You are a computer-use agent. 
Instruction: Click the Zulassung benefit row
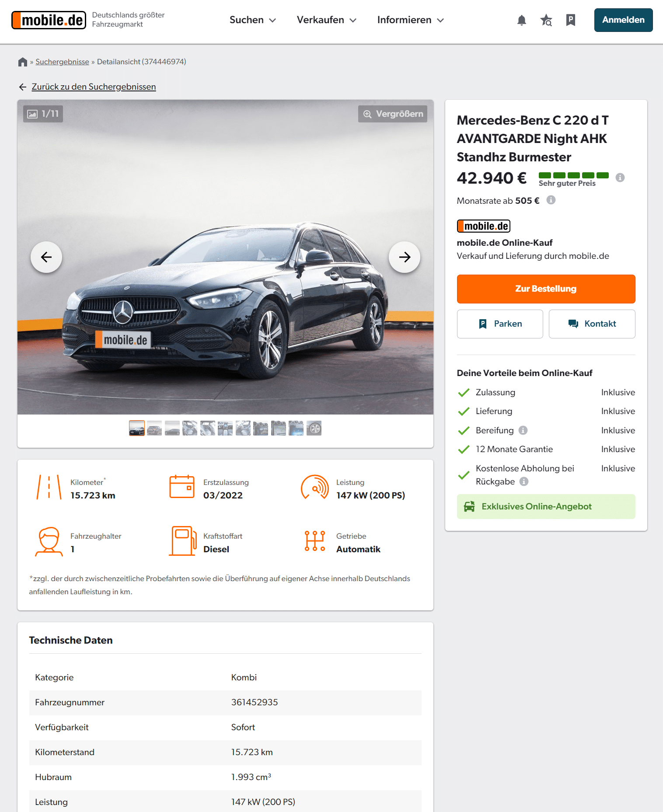click(x=546, y=393)
